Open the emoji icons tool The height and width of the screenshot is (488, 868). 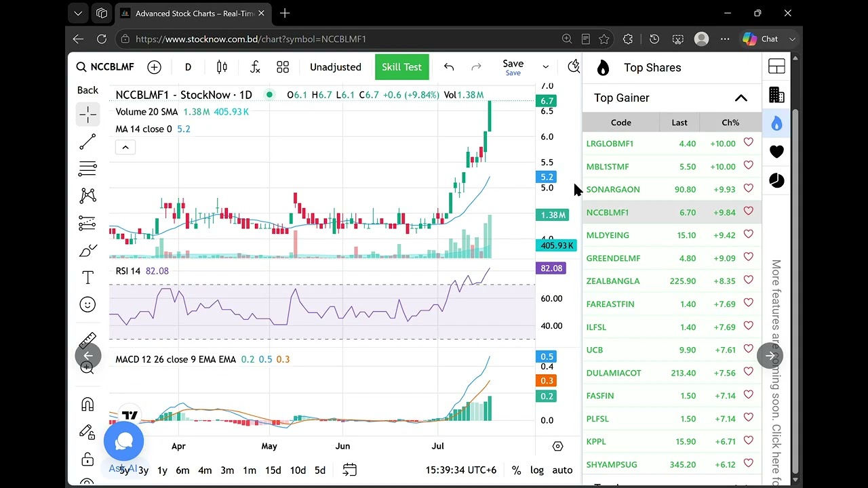[x=87, y=304]
